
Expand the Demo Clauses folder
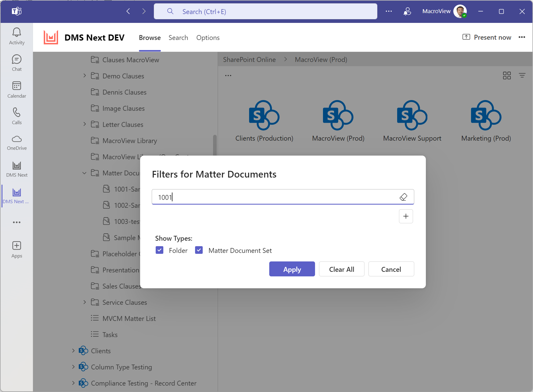85,76
